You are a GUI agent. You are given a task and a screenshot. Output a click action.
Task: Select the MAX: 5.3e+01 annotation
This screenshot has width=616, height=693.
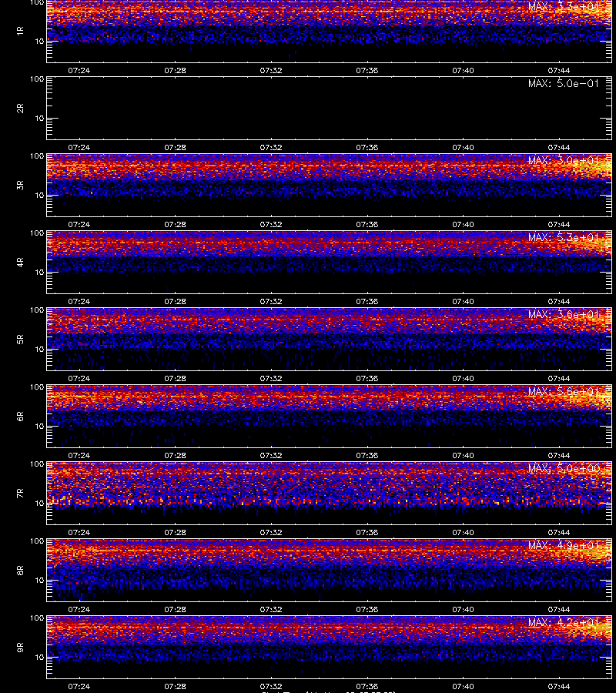[x=564, y=237]
